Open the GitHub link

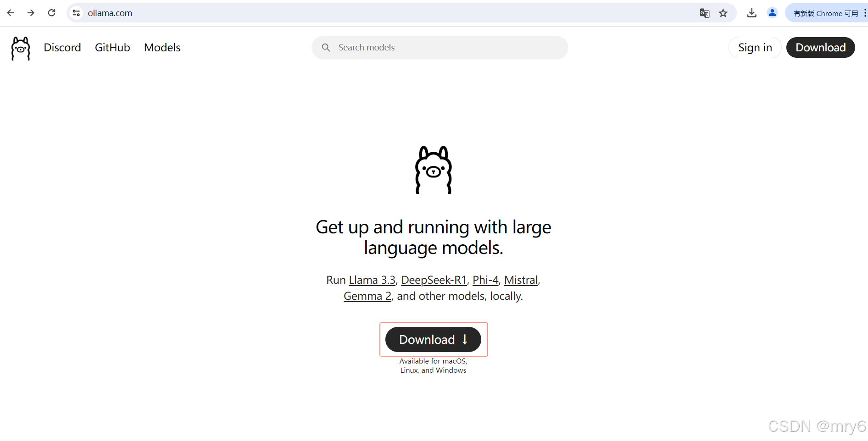click(112, 48)
